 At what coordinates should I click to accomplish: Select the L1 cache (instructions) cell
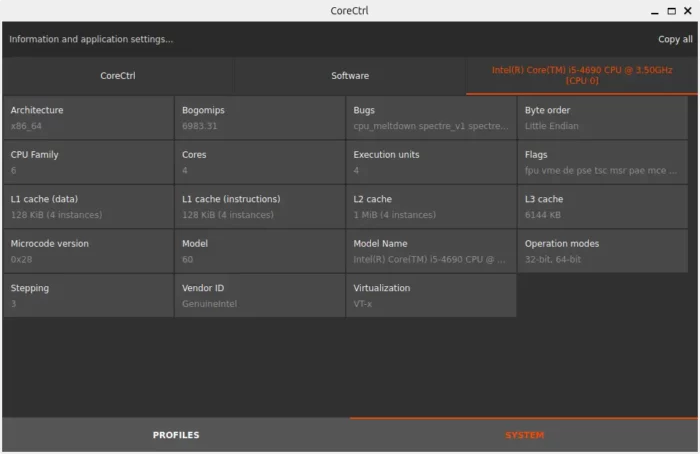[x=260, y=207]
